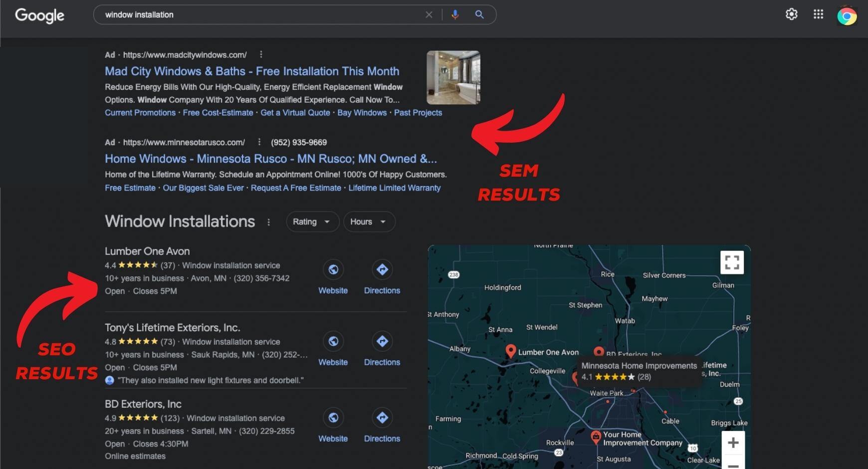Screen dimensions: 868x469
Task: Click the Google logo
Action: coord(39,15)
